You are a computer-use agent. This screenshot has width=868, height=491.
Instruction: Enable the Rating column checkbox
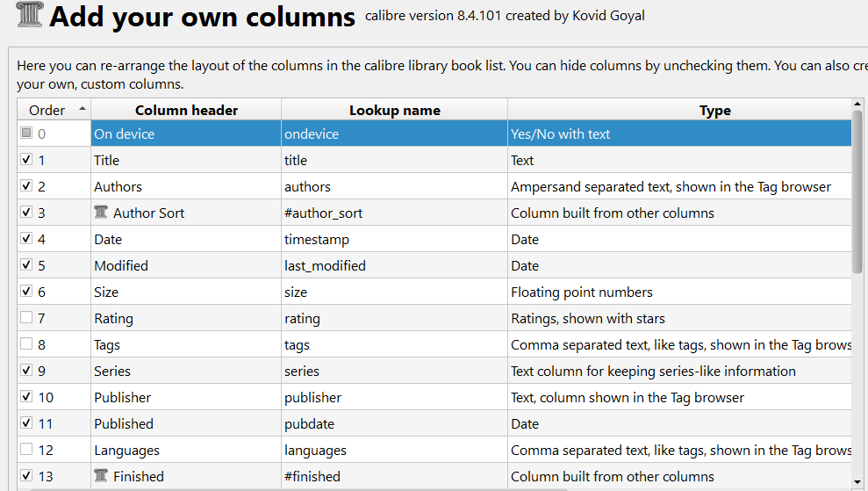(26, 318)
